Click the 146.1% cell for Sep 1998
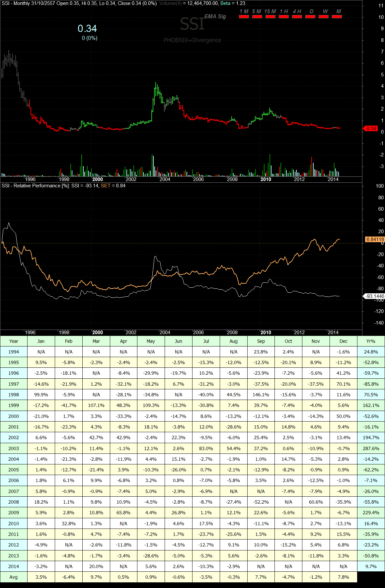This screenshot has height=588, width=385. (x=261, y=395)
